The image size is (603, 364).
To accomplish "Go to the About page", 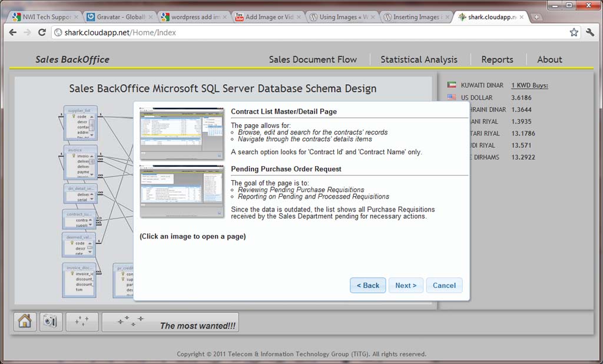I will coord(549,59).
